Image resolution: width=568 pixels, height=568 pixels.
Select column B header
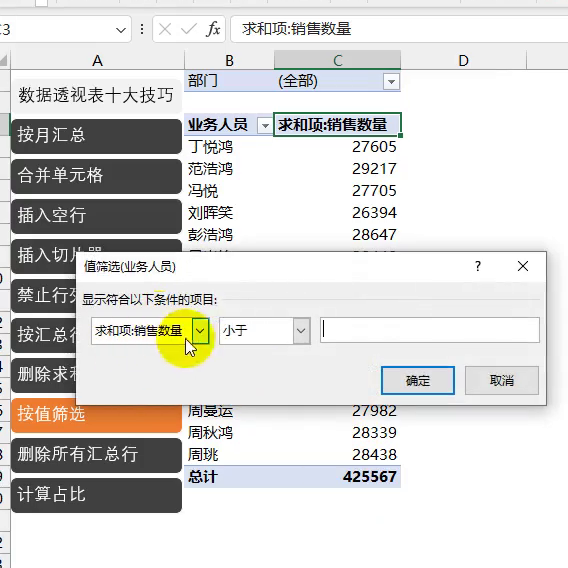coord(229,60)
